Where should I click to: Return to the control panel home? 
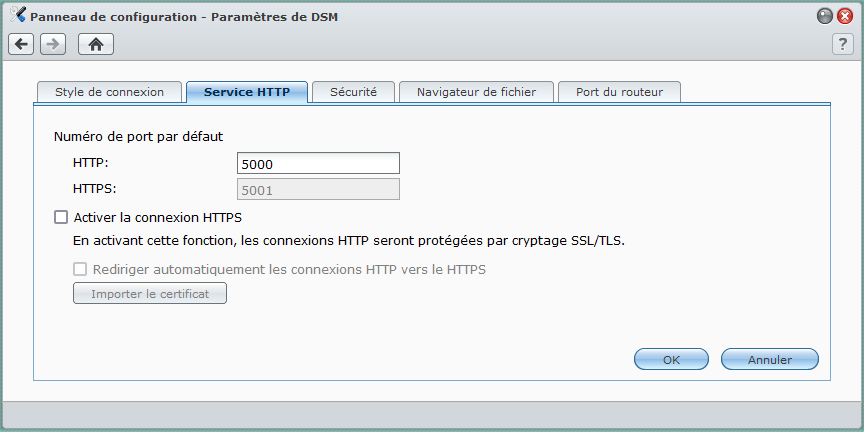point(96,44)
